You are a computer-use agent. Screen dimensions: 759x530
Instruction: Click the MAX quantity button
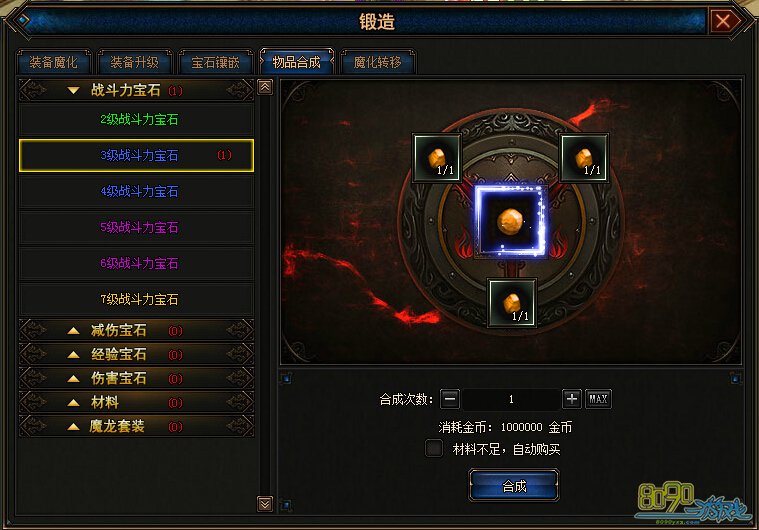(598, 399)
